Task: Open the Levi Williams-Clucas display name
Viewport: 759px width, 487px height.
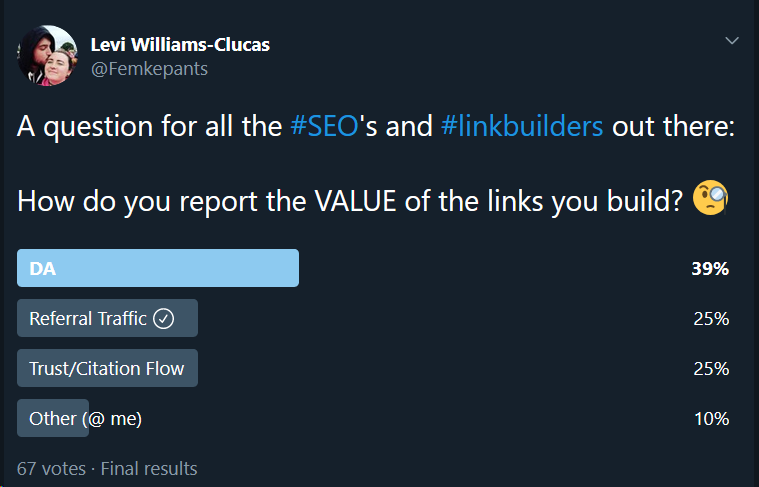Action: point(180,45)
